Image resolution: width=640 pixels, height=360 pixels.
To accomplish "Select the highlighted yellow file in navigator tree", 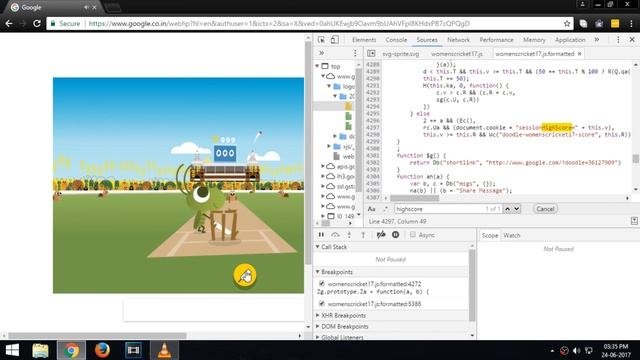I will 349,106.
